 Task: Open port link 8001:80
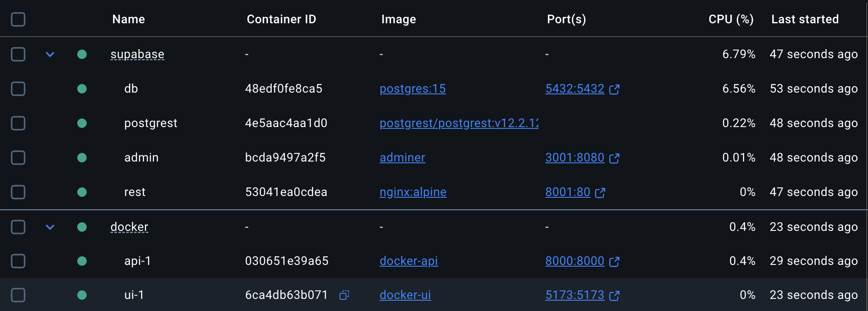pos(568,192)
